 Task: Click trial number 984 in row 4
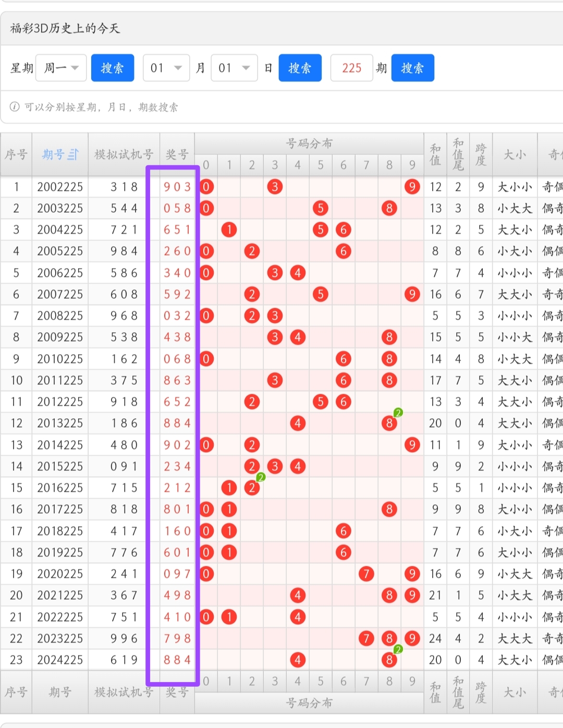[x=124, y=251]
